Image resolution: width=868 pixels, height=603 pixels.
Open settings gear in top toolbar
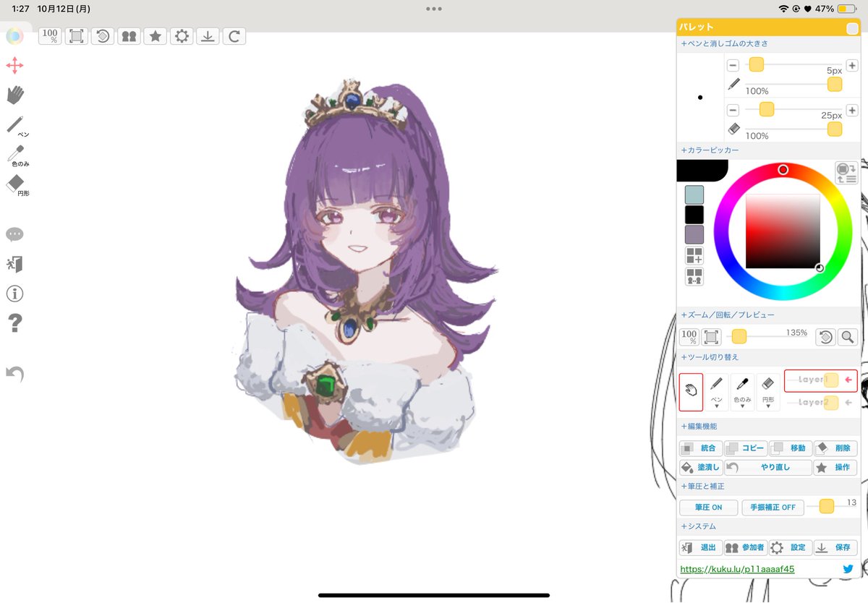tap(182, 35)
